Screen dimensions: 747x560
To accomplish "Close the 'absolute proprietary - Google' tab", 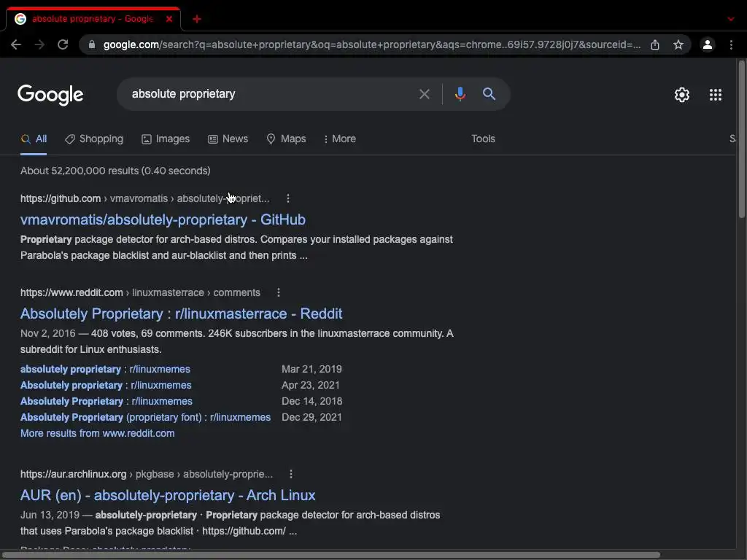I will [169, 19].
